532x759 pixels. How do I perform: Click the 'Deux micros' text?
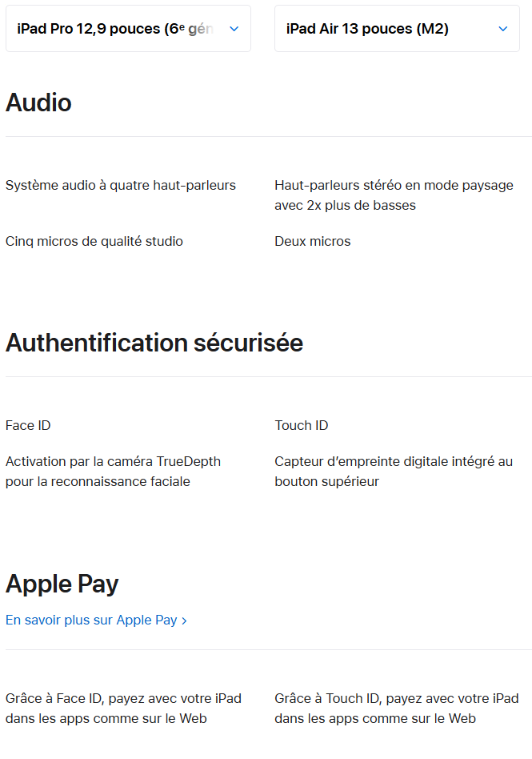tap(313, 241)
